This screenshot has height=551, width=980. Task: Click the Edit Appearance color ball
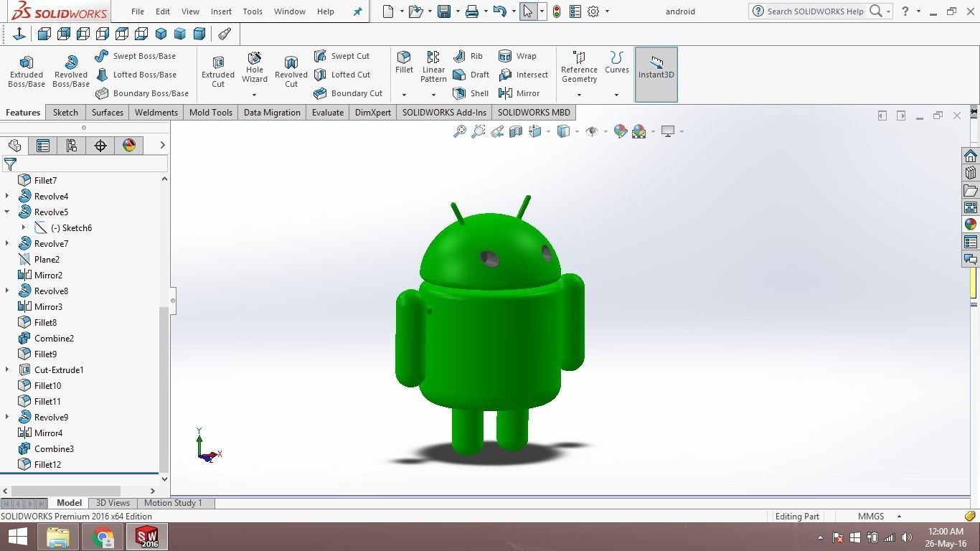click(621, 131)
